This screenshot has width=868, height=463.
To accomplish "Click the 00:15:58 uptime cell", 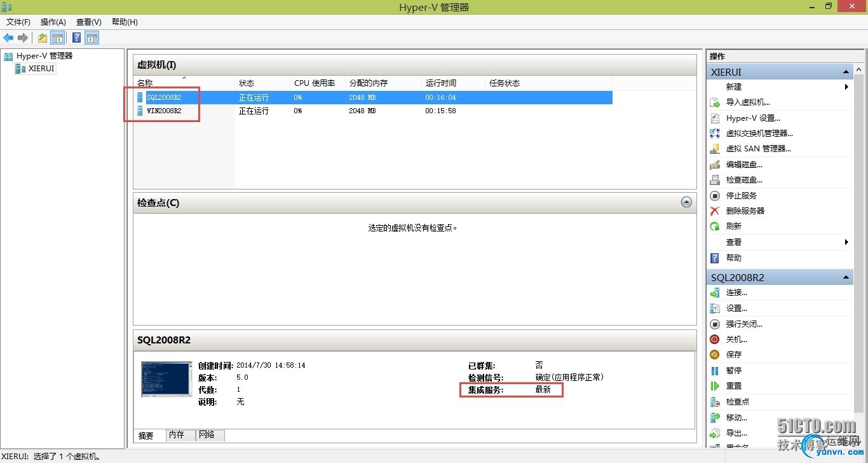I will tap(440, 111).
